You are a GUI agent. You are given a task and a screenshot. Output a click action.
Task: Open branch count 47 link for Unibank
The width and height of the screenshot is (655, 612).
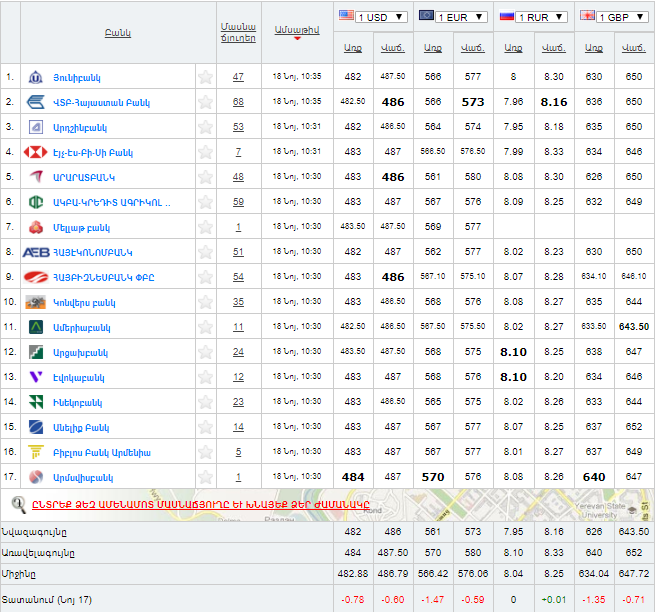(238, 77)
